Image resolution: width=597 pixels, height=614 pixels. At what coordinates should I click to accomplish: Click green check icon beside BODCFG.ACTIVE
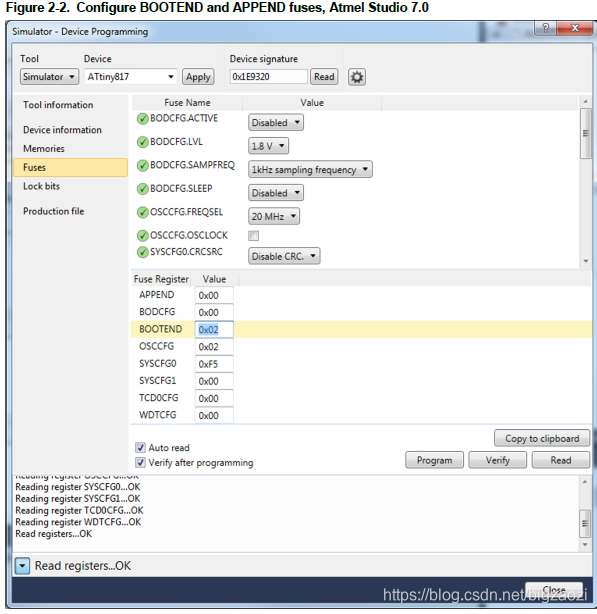142,119
